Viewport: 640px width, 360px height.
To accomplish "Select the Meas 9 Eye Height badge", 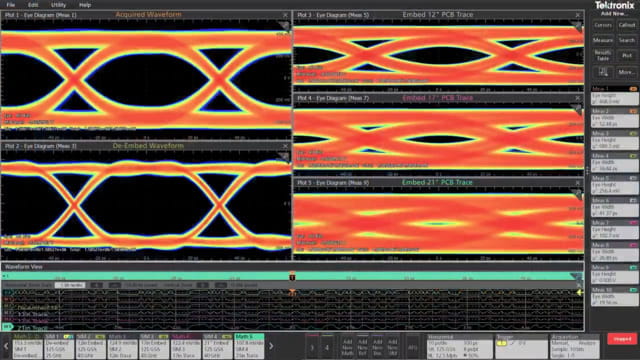I will [614, 274].
